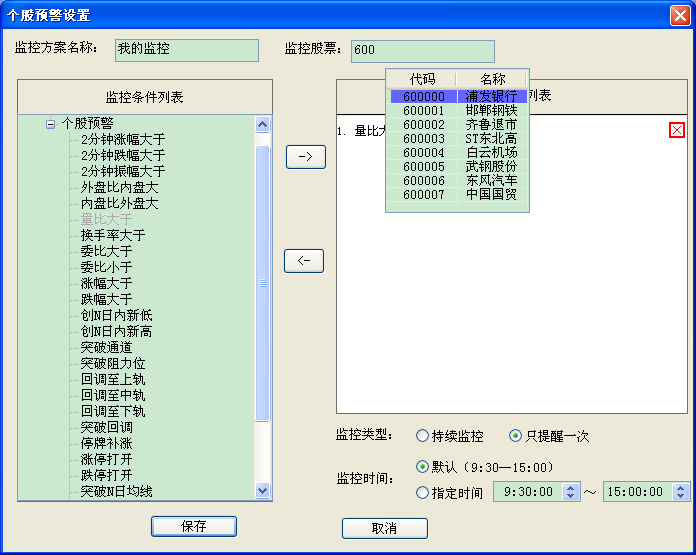Image resolution: width=696 pixels, height=555 pixels.
Task: Select the 持续监控 radio option
Action: [x=422, y=436]
